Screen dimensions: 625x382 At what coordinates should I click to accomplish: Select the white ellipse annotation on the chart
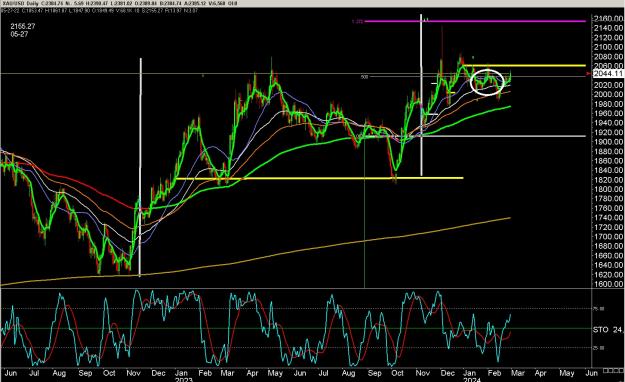pos(487,82)
